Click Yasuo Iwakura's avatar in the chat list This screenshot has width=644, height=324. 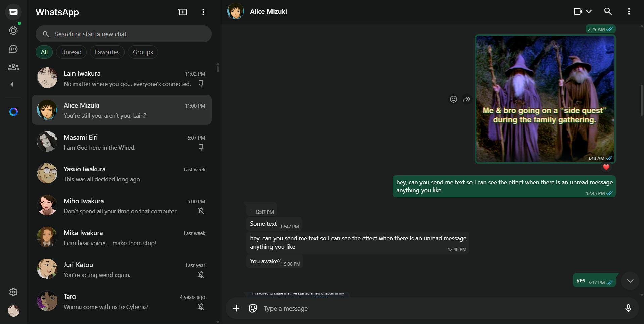coord(47,173)
